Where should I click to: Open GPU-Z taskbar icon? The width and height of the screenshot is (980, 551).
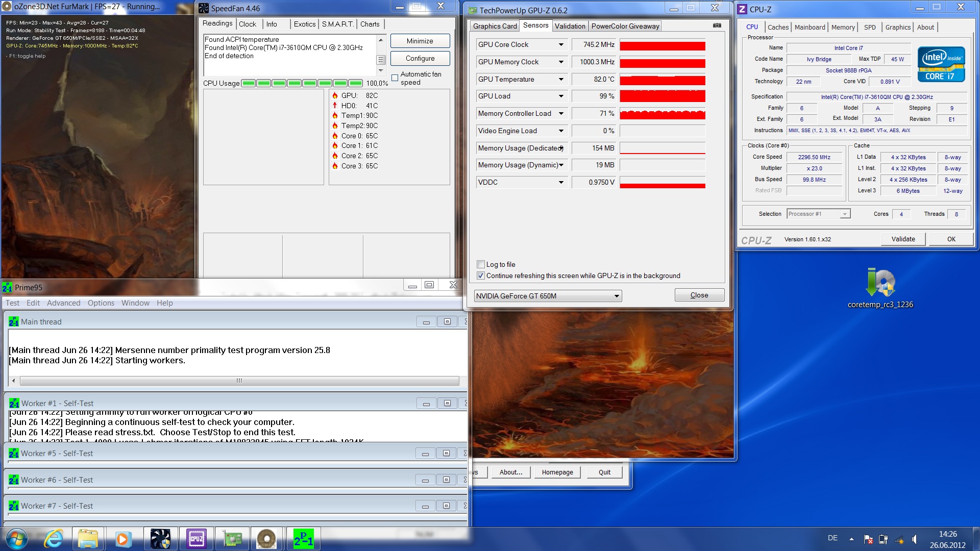point(232,539)
